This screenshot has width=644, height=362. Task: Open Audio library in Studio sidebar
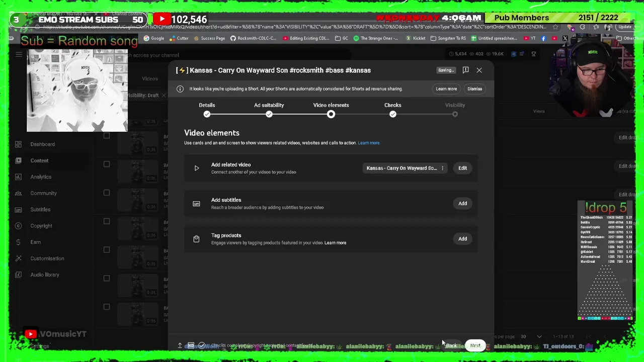[45, 275]
